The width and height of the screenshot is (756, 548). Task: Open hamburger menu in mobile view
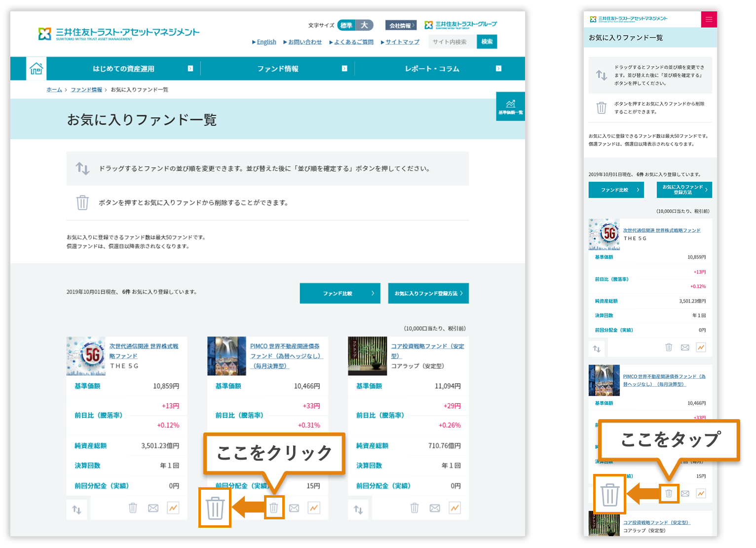click(x=709, y=19)
